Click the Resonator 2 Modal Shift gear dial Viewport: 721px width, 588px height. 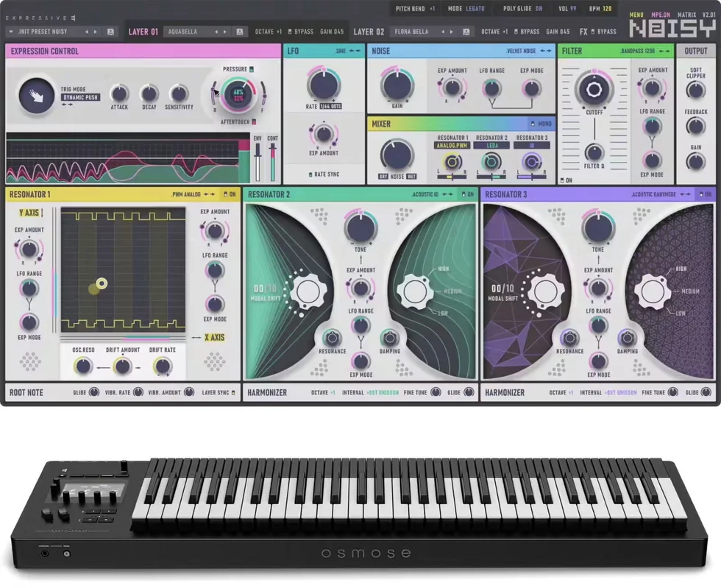[x=308, y=291]
